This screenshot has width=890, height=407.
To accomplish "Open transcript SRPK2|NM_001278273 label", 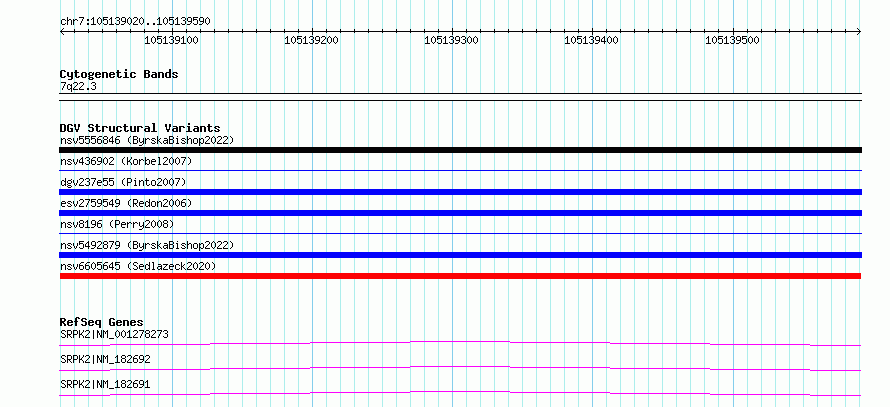I will (114, 334).
